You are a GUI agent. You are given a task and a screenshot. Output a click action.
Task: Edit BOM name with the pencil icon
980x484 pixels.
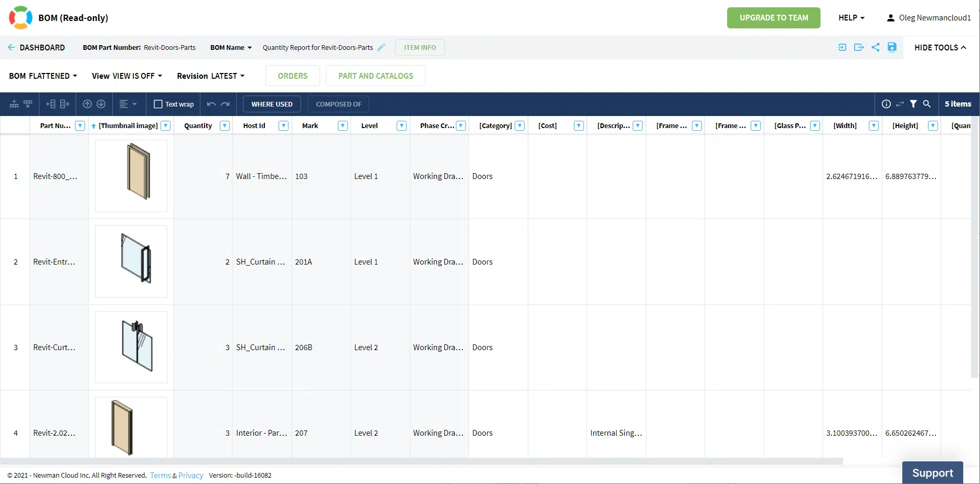click(381, 47)
